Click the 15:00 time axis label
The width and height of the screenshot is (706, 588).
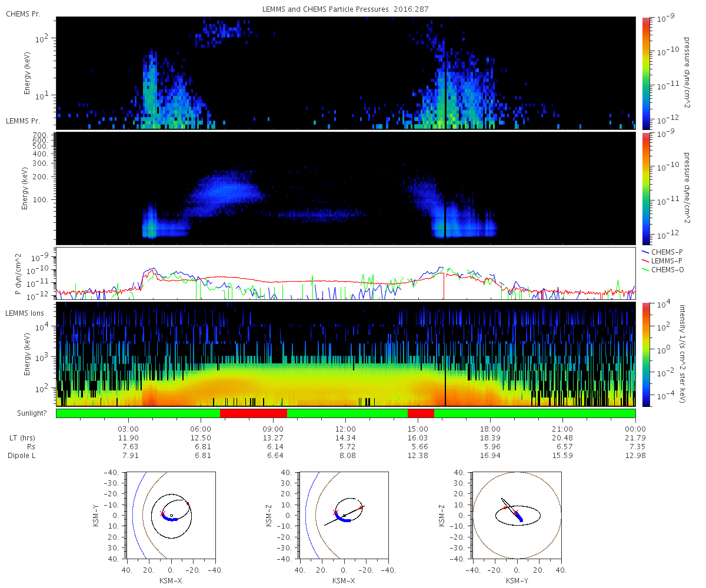pyautogui.click(x=418, y=429)
